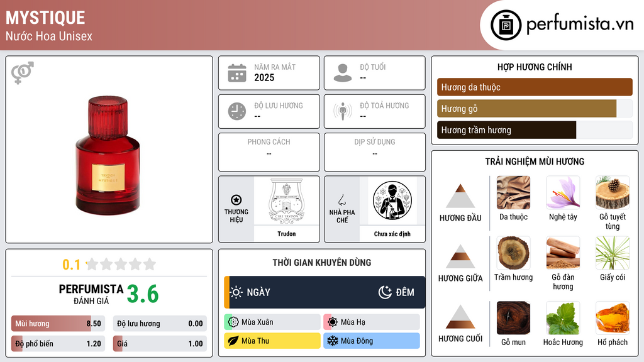The width and height of the screenshot is (644, 362).
Task: Click the Trudon brand crest logo
Action: (x=286, y=201)
